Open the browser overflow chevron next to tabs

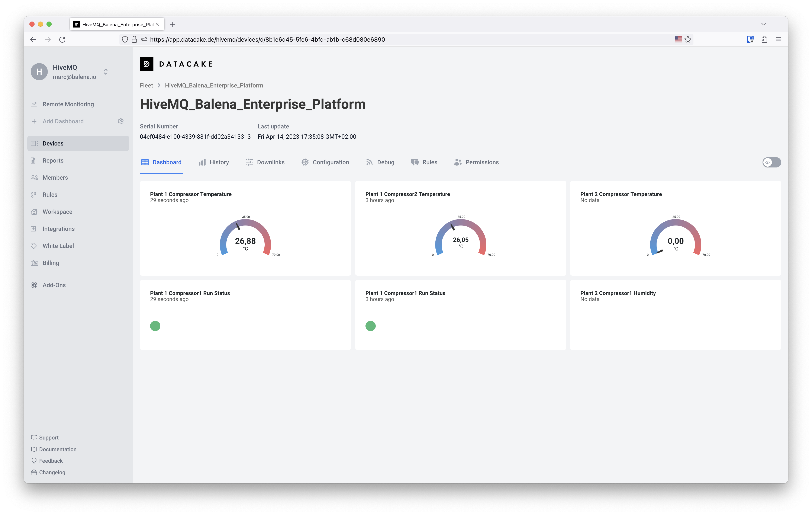click(x=763, y=24)
